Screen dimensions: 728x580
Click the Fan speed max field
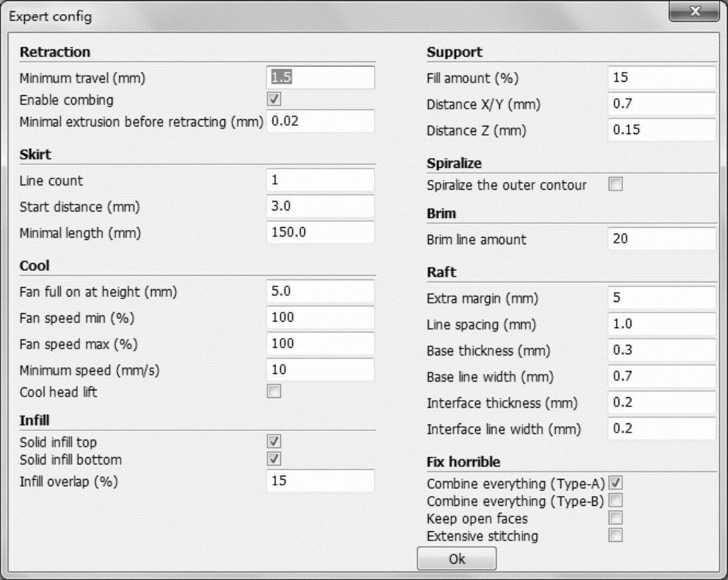tap(320, 344)
